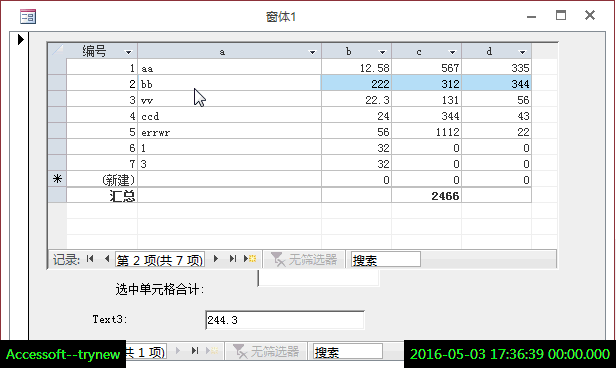This screenshot has height=368, width=616.
Task: Go to first record in subform navigator
Action: [x=90, y=259]
